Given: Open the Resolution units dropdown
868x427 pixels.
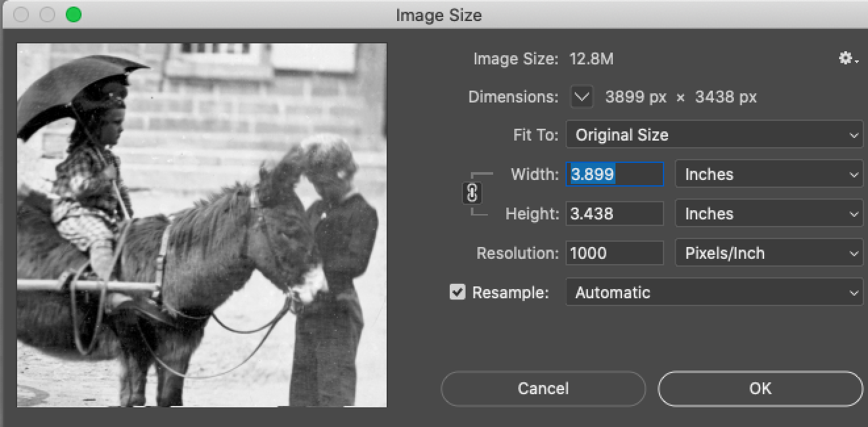Looking at the screenshot, I should 769,254.
